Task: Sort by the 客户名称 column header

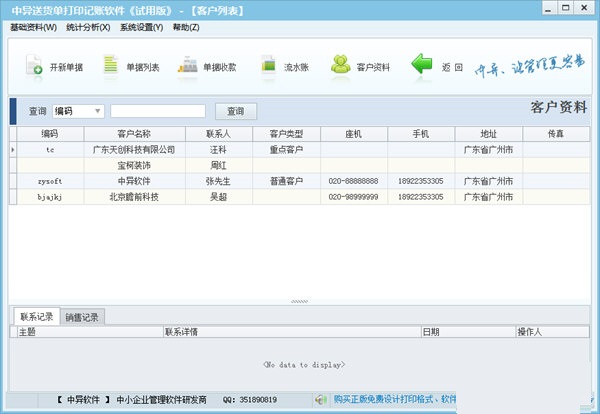Action: pos(134,134)
